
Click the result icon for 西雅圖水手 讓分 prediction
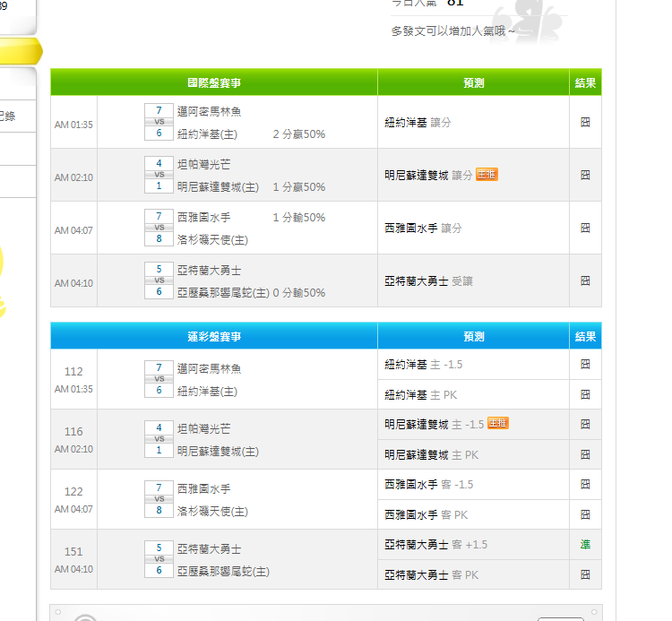click(585, 228)
